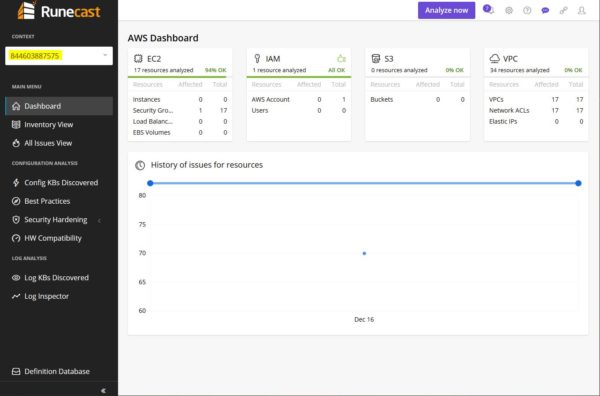The width and height of the screenshot is (600, 396).
Task: Expand the Security Hardening submenu chevron
Action: tap(99, 220)
